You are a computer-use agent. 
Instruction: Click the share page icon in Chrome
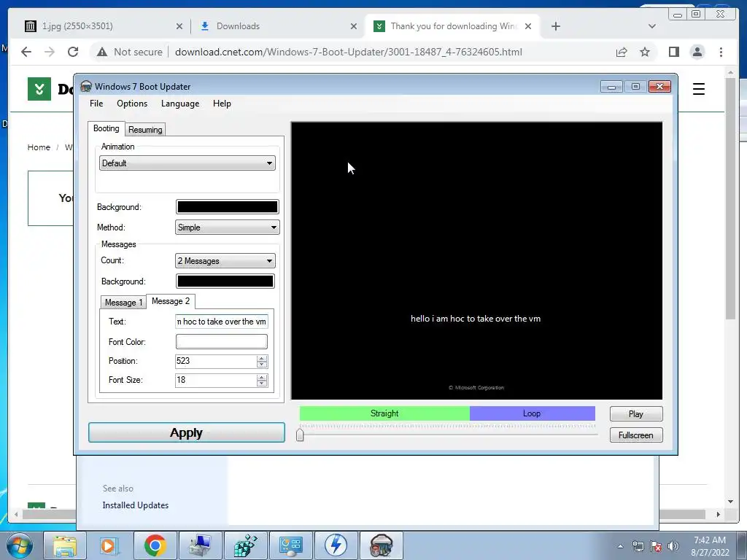(x=622, y=52)
